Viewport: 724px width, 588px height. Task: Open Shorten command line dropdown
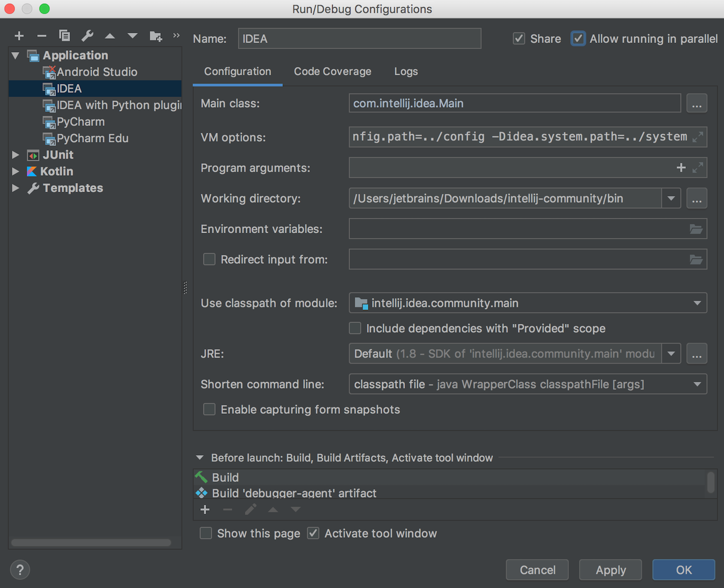tap(697, 384)
